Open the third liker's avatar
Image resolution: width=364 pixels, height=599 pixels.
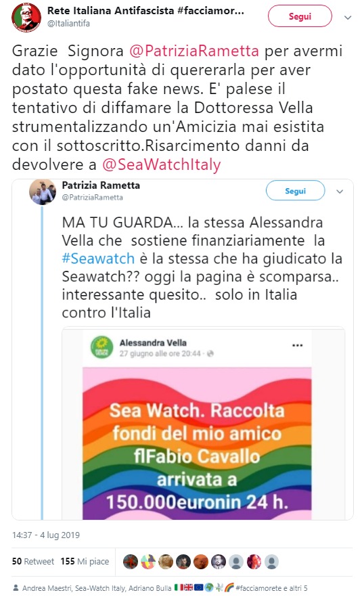tap(166, 562)
